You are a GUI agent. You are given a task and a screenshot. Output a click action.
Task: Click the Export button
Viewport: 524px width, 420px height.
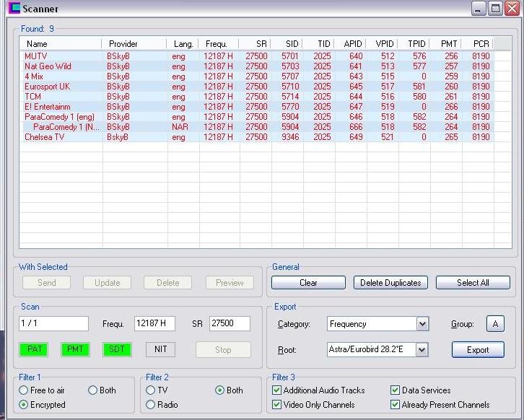click(477, 350)
